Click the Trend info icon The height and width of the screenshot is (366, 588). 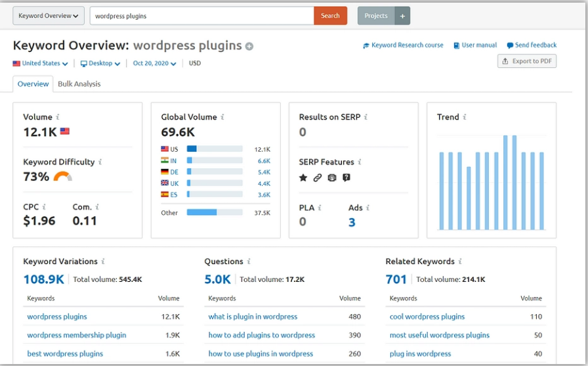pos(464,117)
